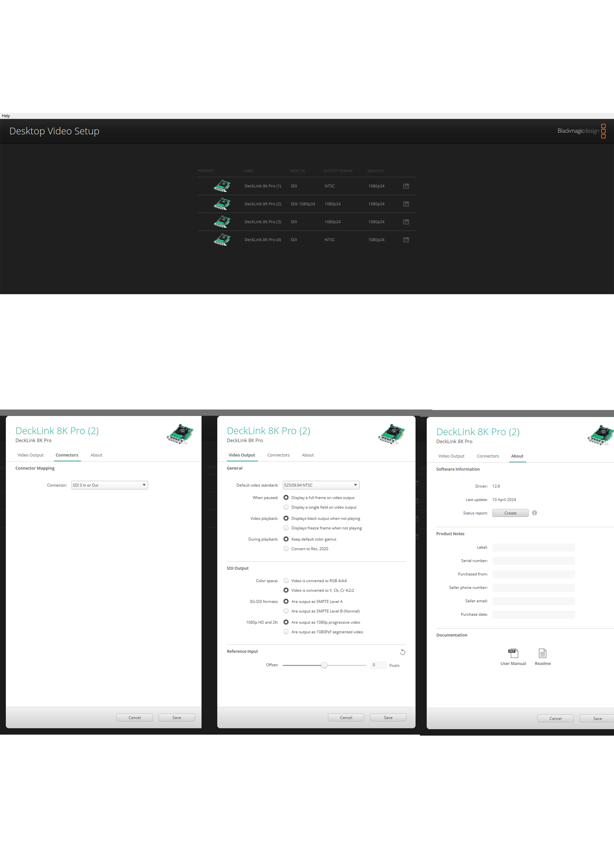614x868 pixels.
Task: Create a status report
Action: (x=510, y=513)
